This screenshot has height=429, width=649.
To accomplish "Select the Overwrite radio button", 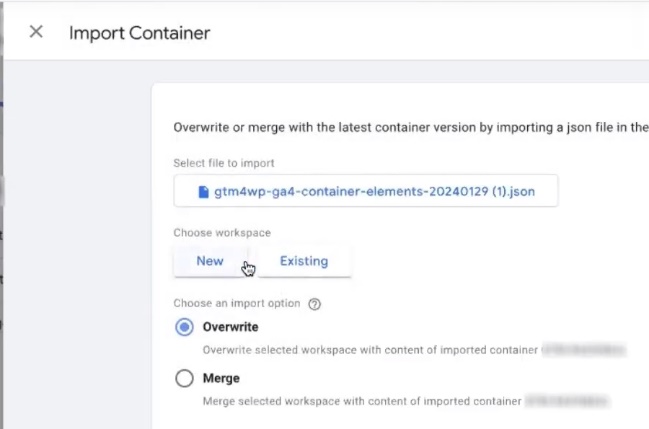I will [184, 327].
